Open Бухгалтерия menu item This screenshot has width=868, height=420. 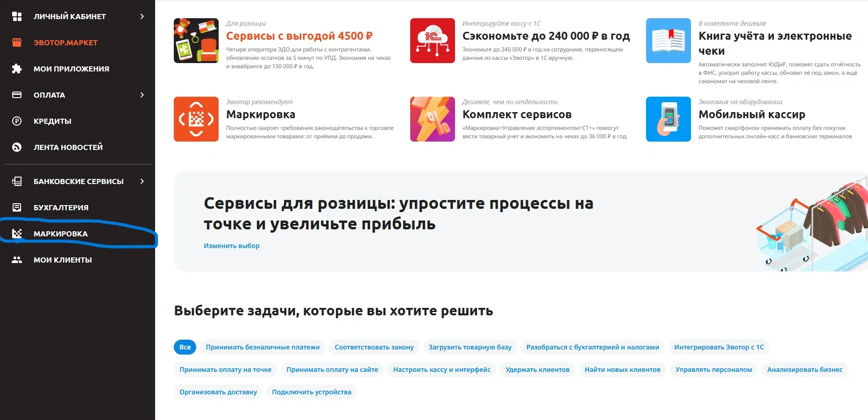point(61,207)
